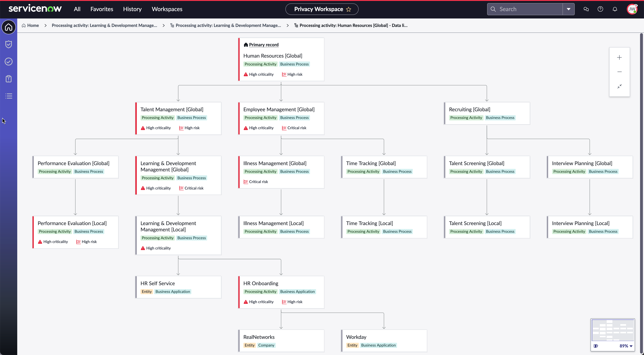Open first Learning & Development breadcrumb
This screenshot has height=355, width=644.
click(104, 25)
